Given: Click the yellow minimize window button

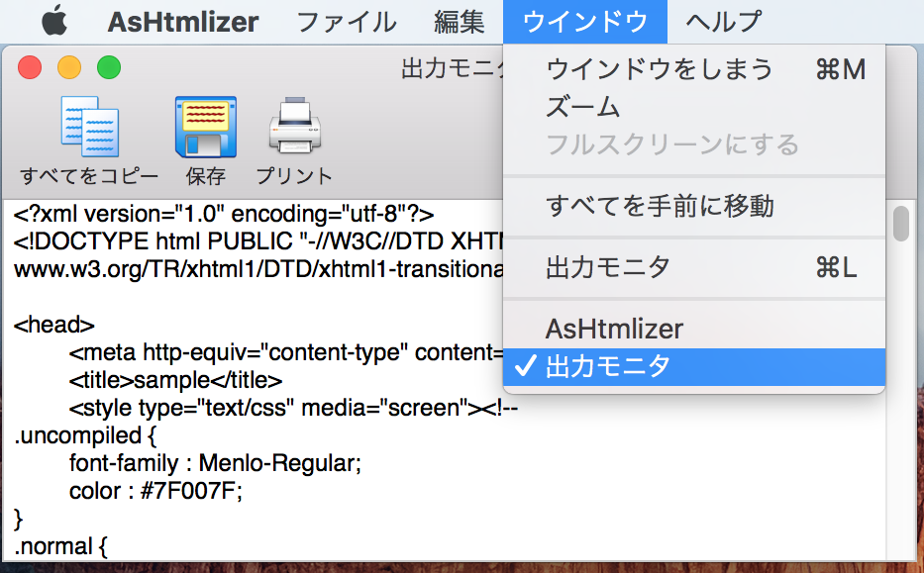Looking at the screenshot, I should pos(69,68).
